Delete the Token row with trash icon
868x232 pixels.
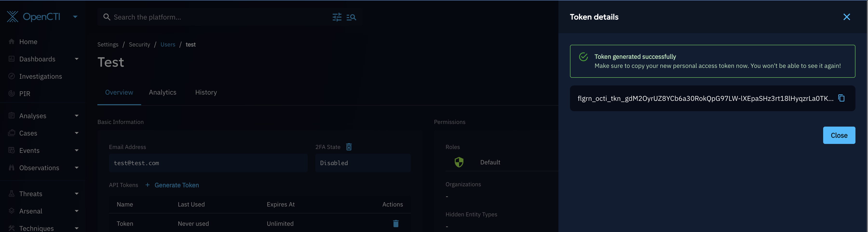pos(396,224)
